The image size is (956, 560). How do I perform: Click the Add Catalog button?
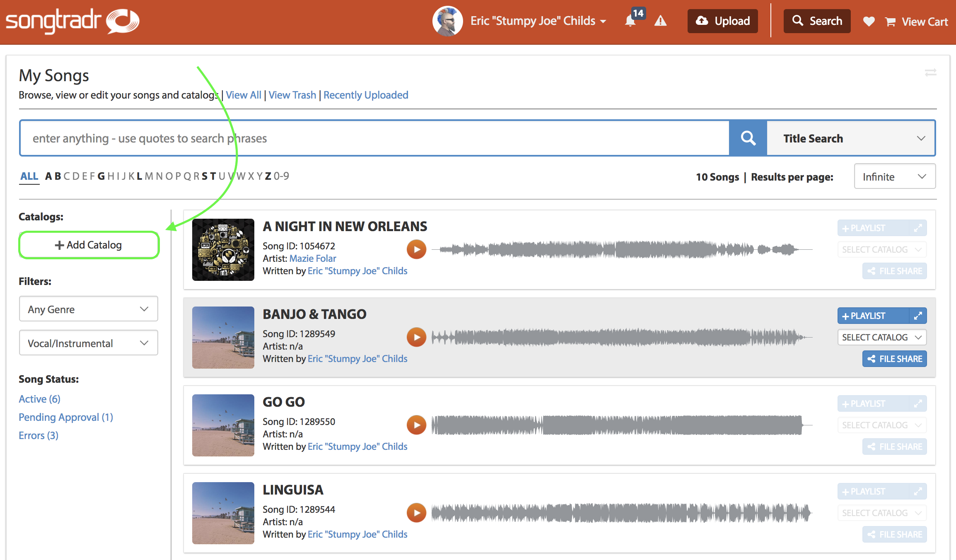coord(89,245)
